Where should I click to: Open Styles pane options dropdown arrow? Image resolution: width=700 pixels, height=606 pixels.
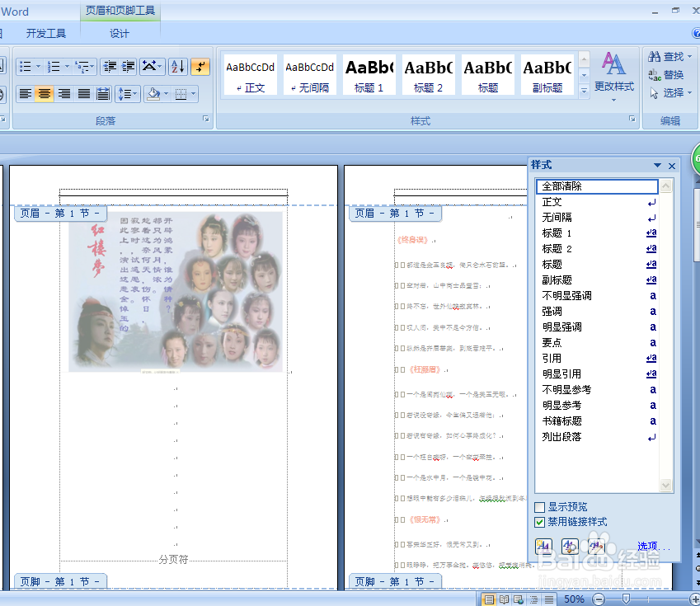coord(657,165)
